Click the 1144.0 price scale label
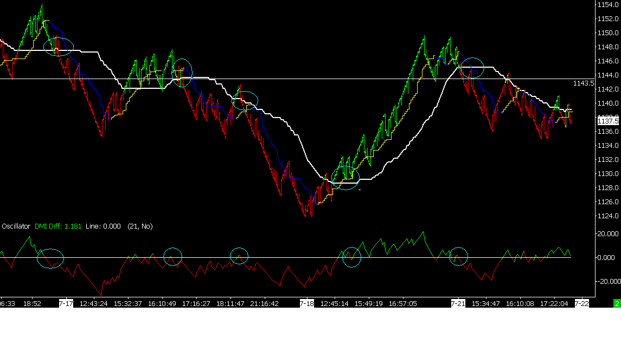The width and height of the screenshot is (621, 364). pyautogui.click(x=608, y=75)
